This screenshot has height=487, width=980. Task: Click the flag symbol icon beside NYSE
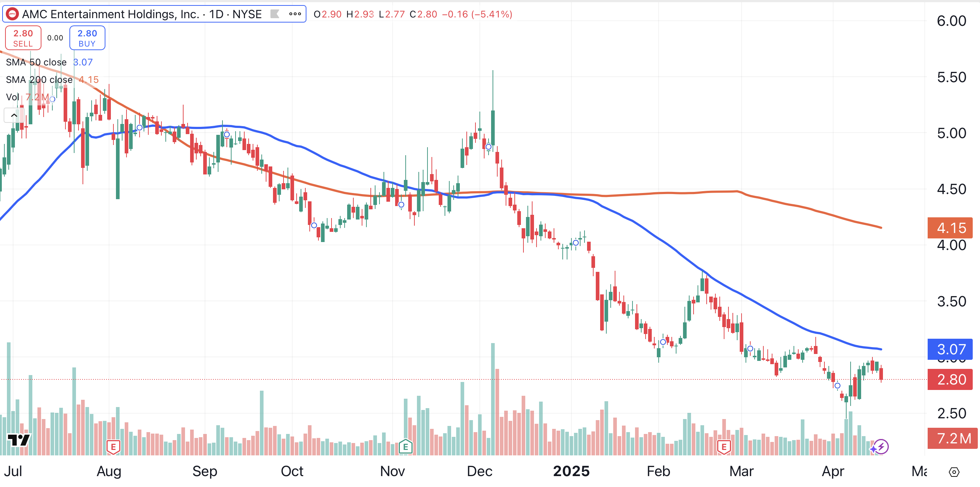[x=275, y=14]
